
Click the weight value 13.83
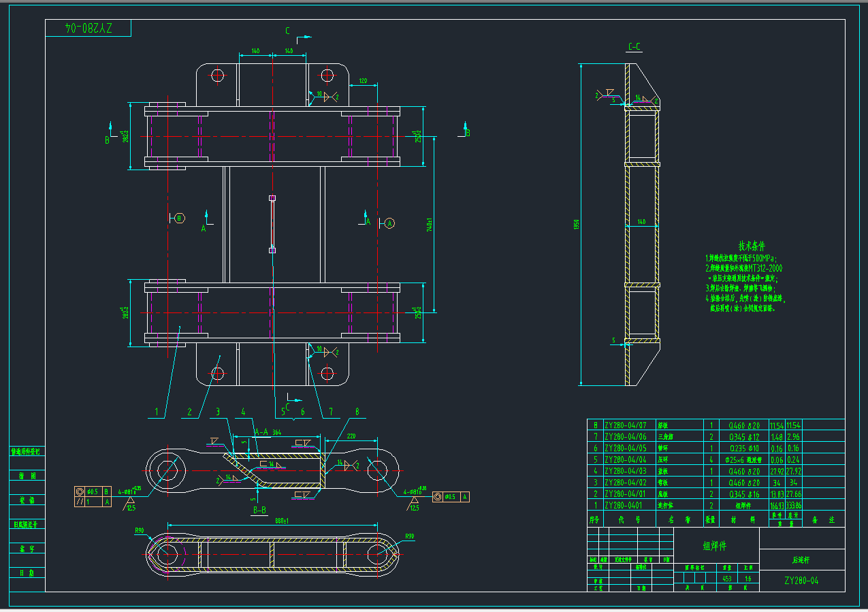[x=776, y=494]
